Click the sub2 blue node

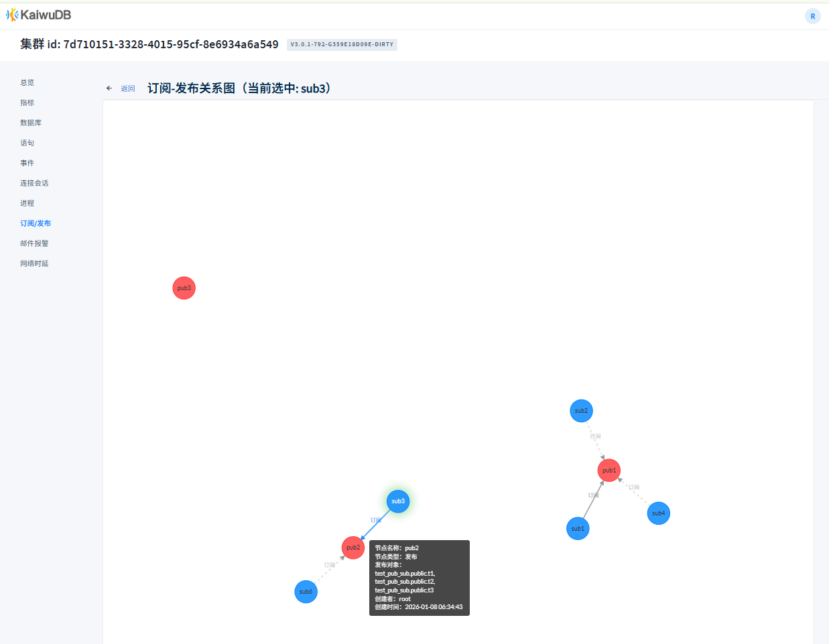point(581,411)
